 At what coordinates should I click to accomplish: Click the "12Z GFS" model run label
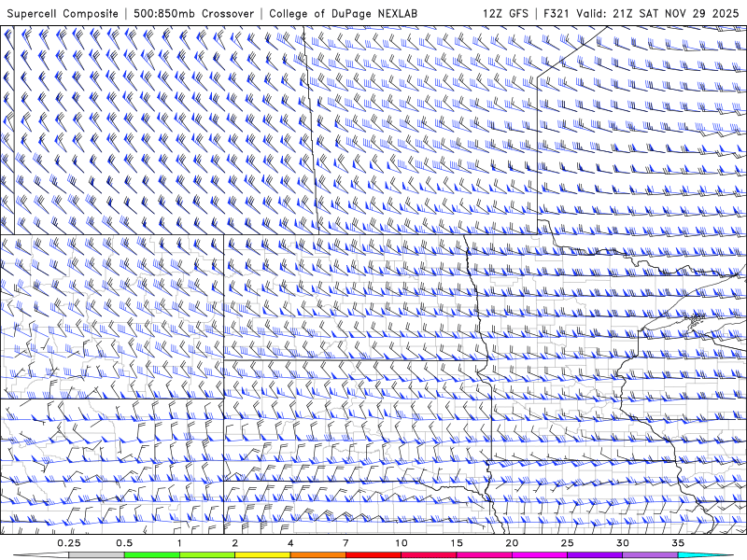coord(505,13)
